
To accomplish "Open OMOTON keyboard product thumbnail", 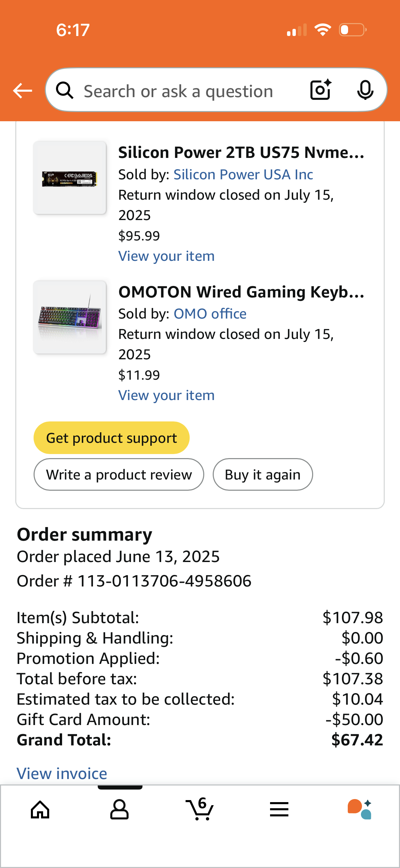I will tap(70, 317).
